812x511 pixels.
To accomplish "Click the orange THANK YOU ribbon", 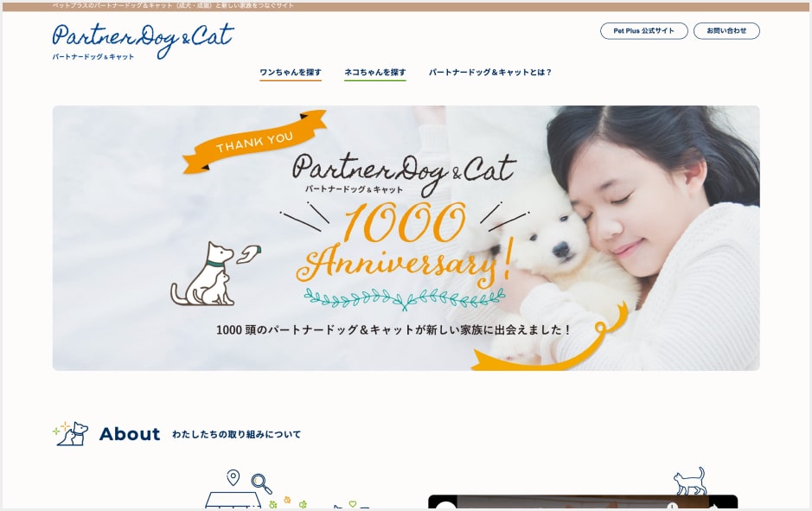I will tap(254, 141).
